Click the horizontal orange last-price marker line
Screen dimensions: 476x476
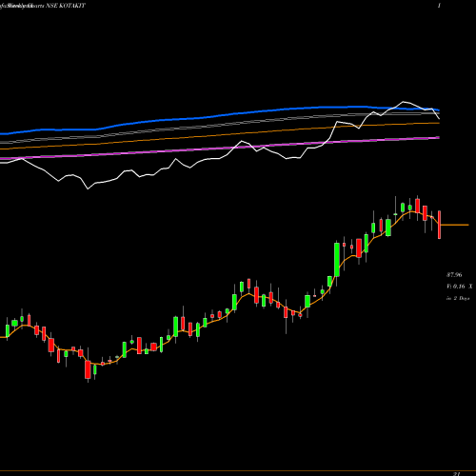[x=455, y=225]
